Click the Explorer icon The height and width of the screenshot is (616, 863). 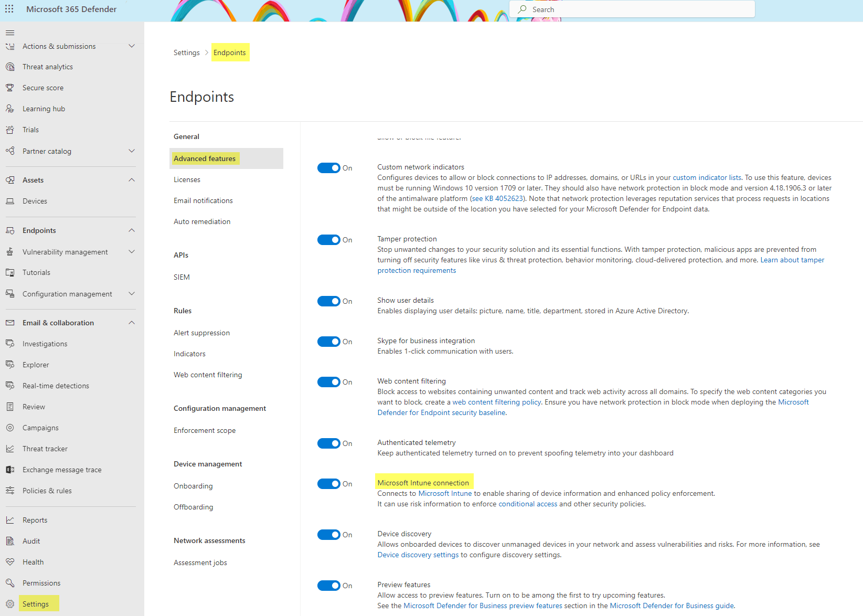pyautogui.click(x=10, y=365)
